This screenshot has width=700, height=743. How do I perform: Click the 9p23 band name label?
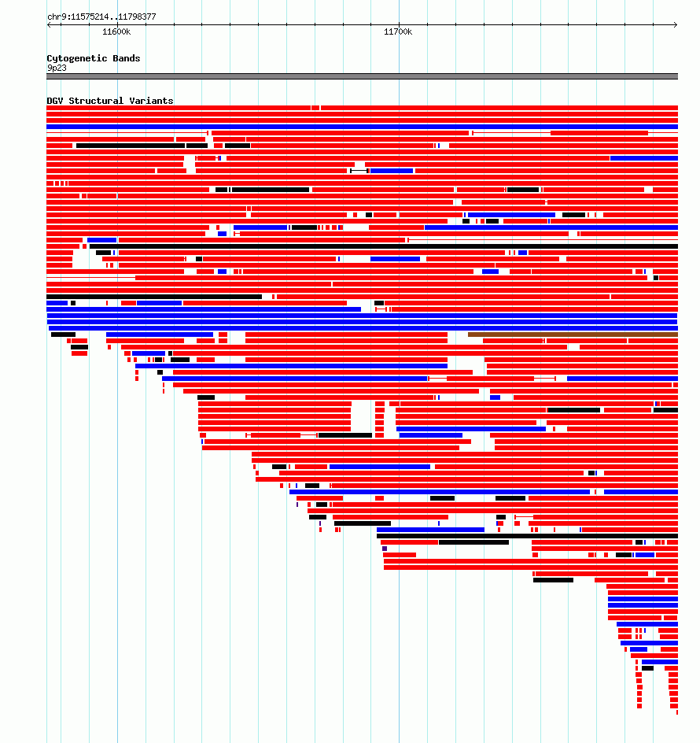coord(57,68)
